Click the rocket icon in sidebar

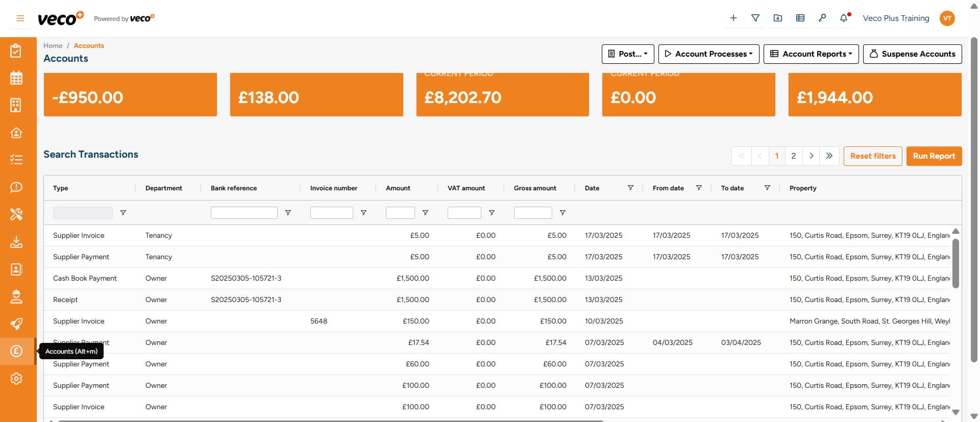tap(16, 324)
